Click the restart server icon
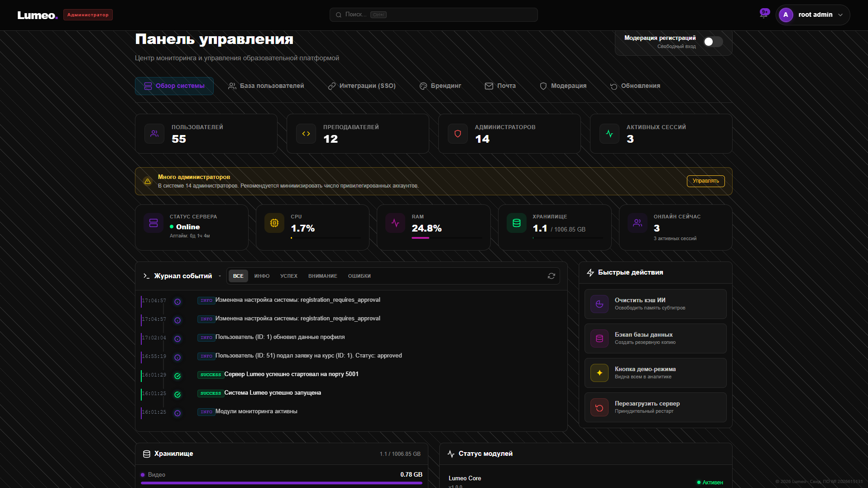Screen dimensions: 868x488 point(599,407)
